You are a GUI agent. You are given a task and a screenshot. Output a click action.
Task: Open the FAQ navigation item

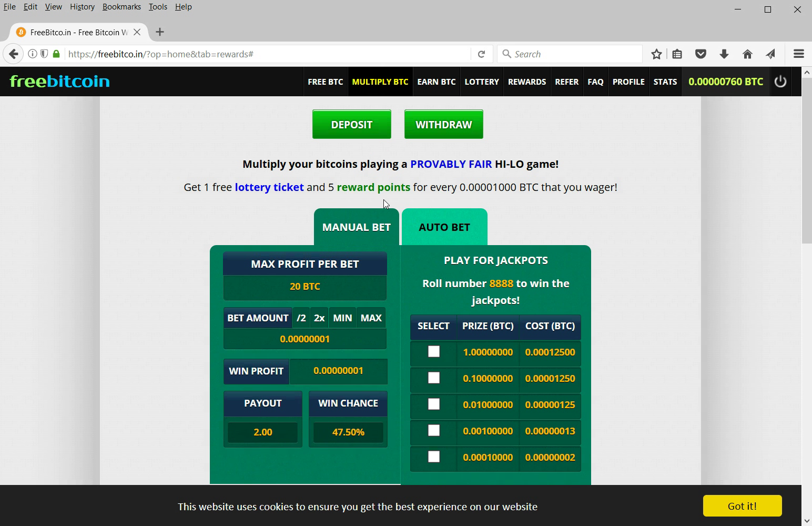pos(595,82)
